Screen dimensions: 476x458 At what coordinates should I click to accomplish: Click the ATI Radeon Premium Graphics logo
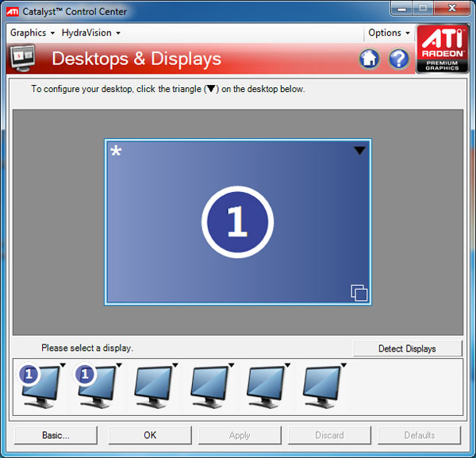[443, 49]
